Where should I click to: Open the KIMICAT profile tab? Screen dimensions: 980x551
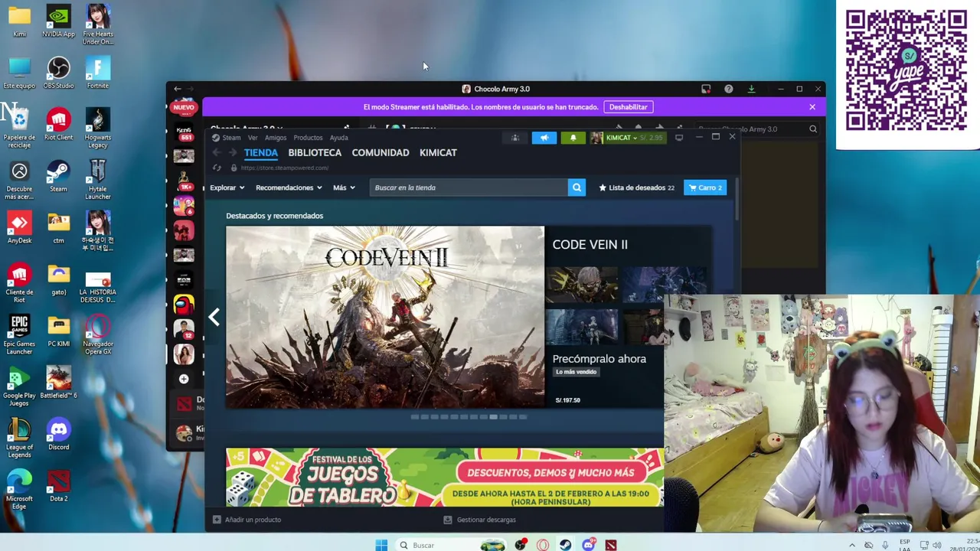tap(438, 152)
